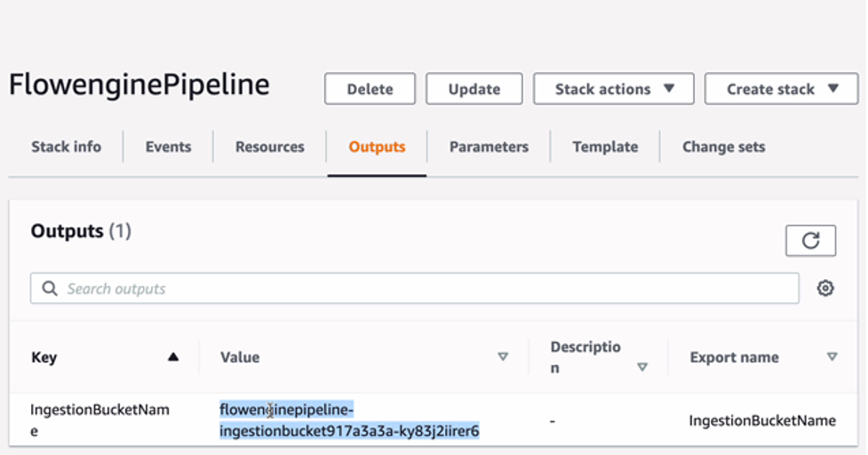Click the highlighted ingestion bucket value

[349, 420]
